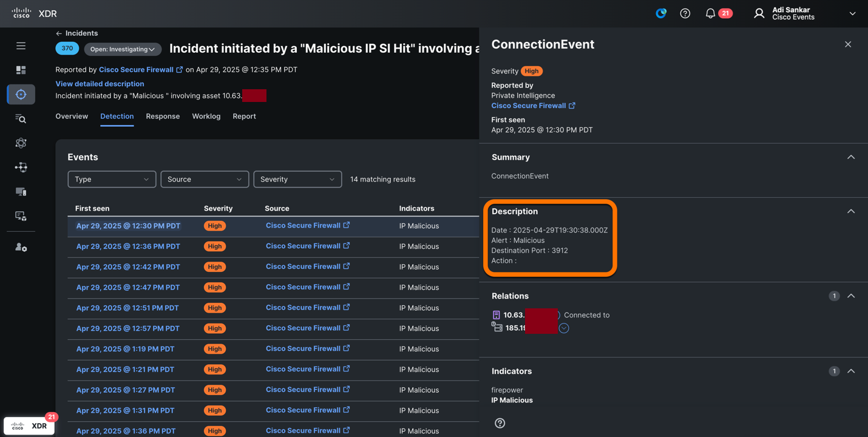The height and width of the screenshot is (437, 868).
Task: Open external link icon in 12:47 PM row
Action: point(347,287)
